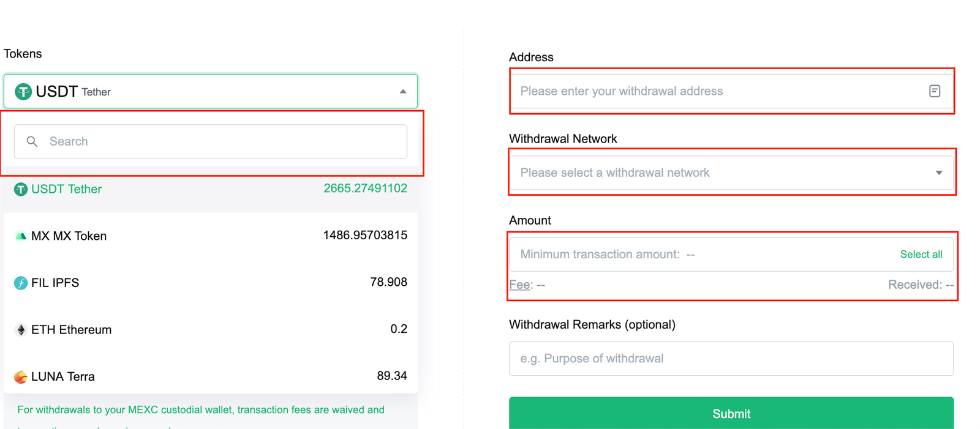
Task: Pick ETH Ethereum from the token list
Action: coord(71,330)
